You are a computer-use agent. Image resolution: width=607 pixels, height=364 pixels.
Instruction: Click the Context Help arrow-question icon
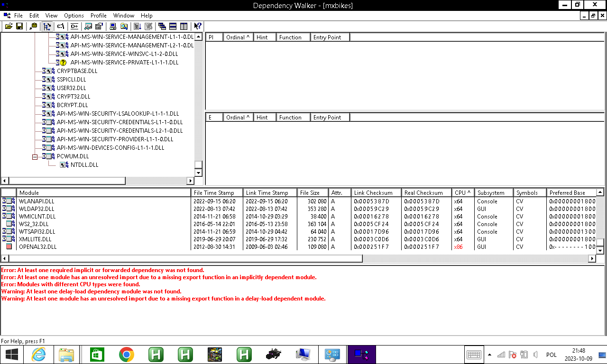(x=198, y=27)
